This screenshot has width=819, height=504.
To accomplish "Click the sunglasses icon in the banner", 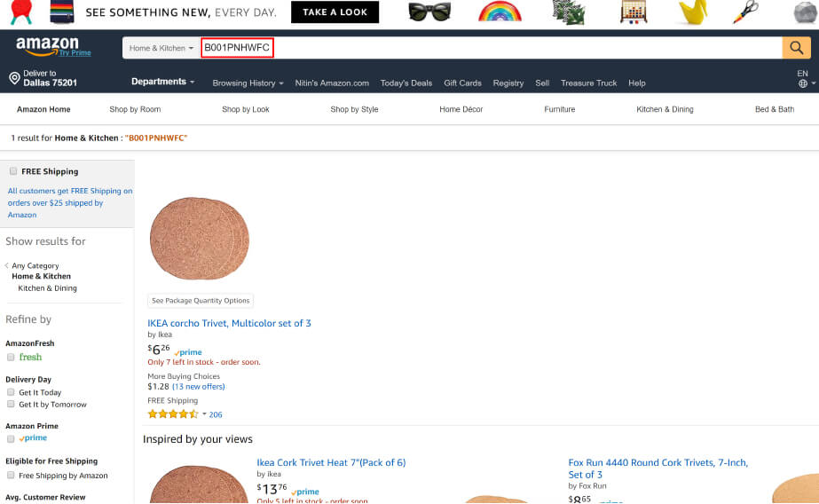I will [x=429, y=12].
